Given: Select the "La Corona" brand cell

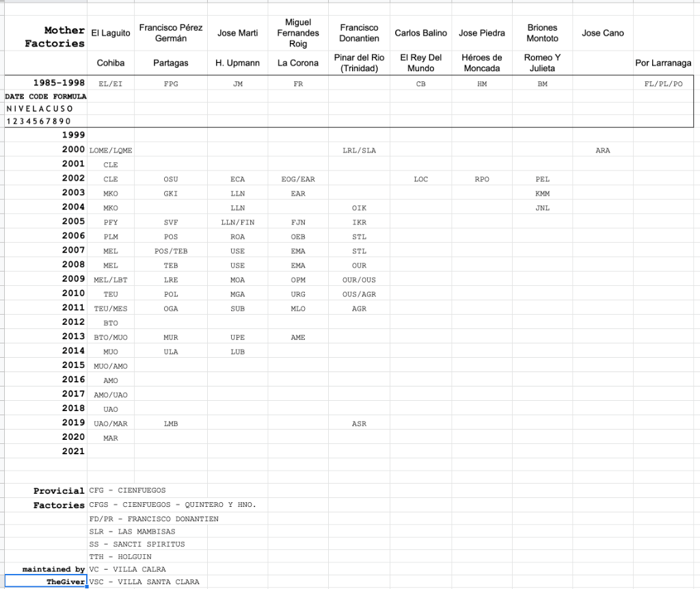Looking at the screenshot, I should pyautogui.click(x=298, y=63).
